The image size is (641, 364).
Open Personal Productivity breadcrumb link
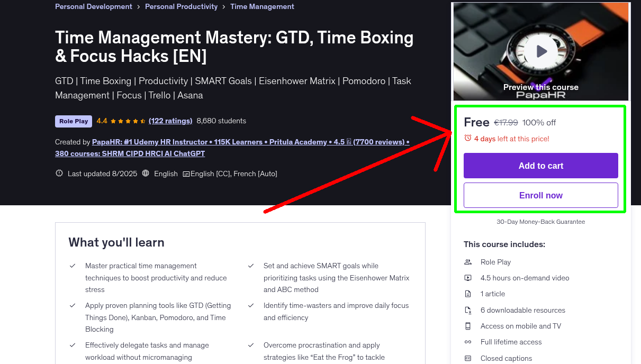[x=181, y=7]
